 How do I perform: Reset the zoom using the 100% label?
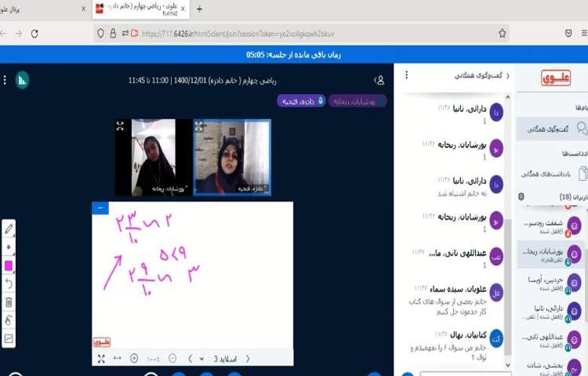tap(153, 359)
